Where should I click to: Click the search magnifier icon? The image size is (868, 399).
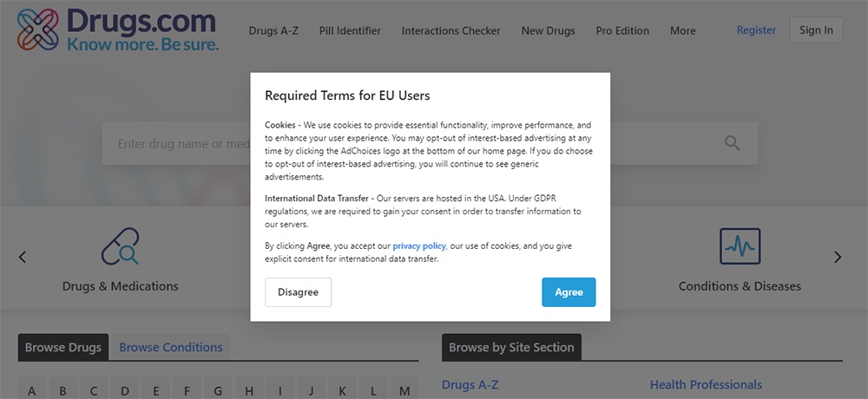[x=732, y=143]
